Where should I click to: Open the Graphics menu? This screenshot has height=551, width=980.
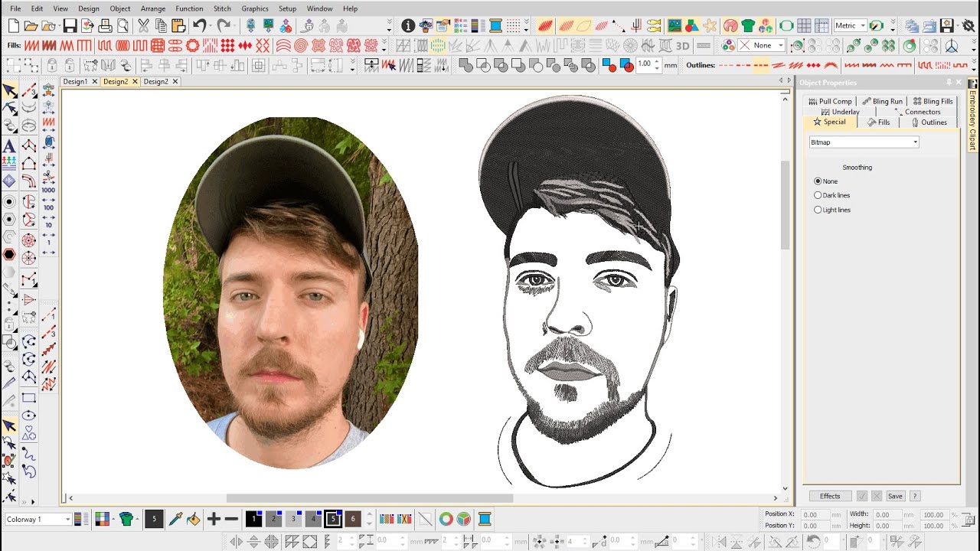point(255,8)
